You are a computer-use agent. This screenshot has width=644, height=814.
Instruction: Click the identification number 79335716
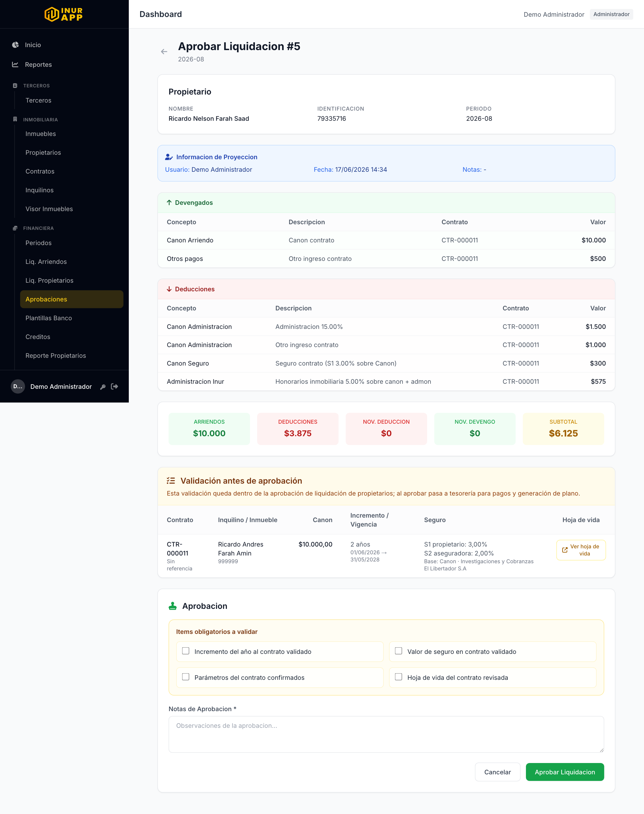coord(332,118)
